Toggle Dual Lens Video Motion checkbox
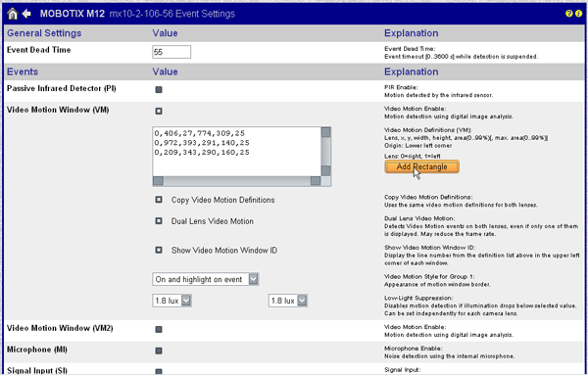 159,221
